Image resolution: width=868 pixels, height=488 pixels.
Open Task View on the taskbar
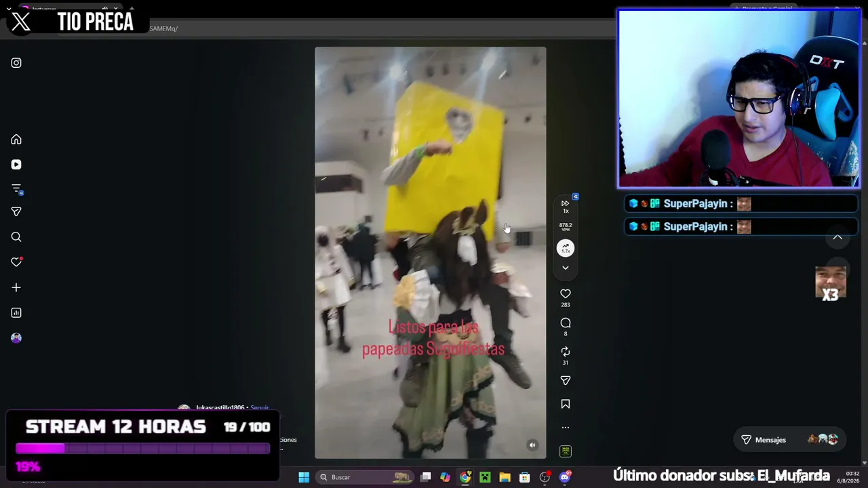426,477
